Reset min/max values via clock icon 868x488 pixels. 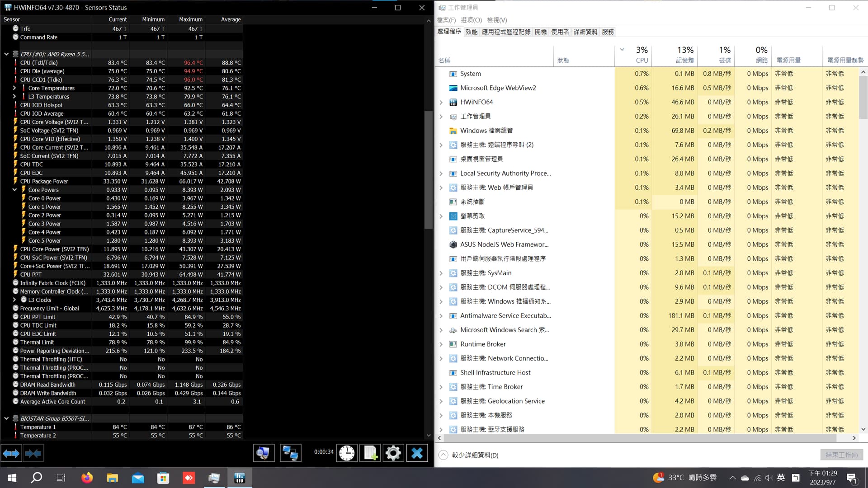click(x=347, y=453)
